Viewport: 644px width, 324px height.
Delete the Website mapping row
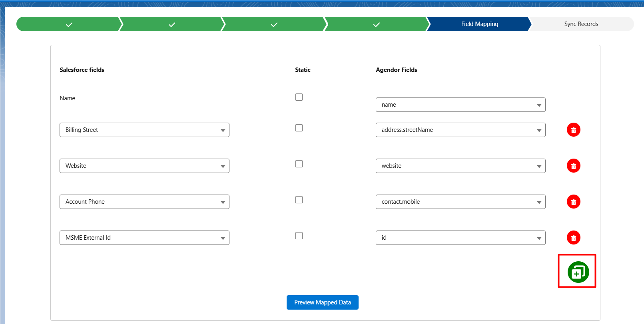[573, 166]
